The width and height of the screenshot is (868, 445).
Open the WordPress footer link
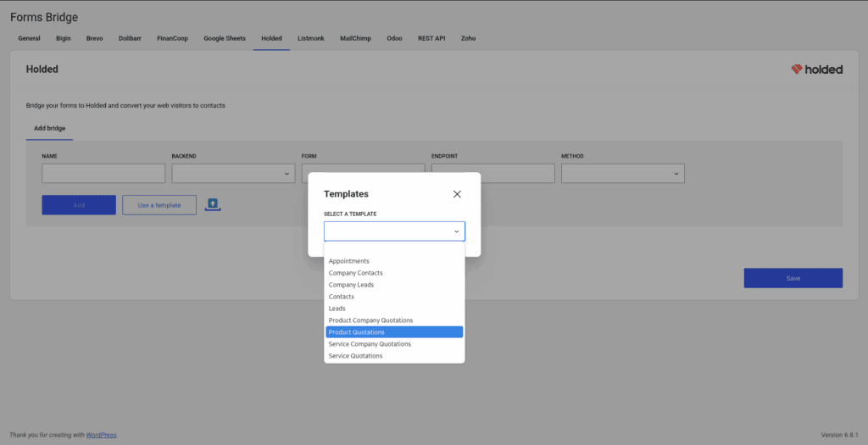(102, 435)
